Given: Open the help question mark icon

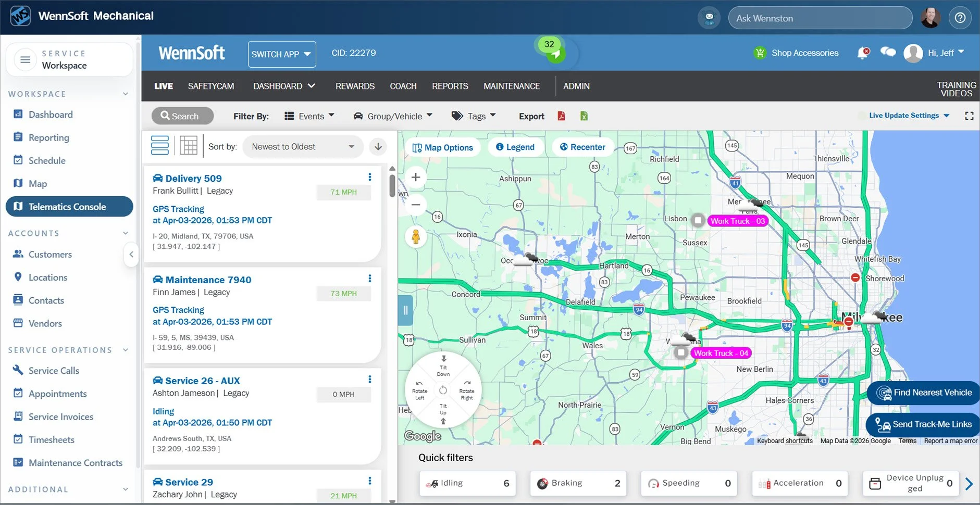Looking at the screenshot, I should [x=960, y=18].
